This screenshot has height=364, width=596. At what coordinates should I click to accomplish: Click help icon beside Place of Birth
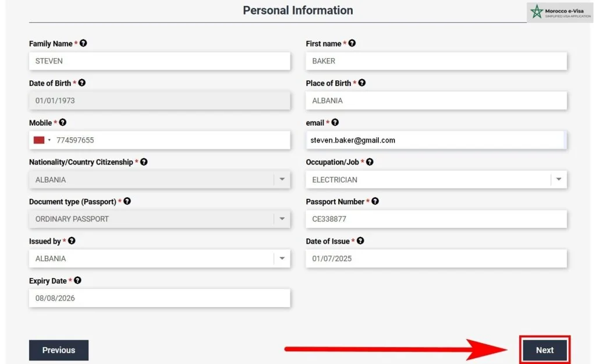[x=362, y=83]
